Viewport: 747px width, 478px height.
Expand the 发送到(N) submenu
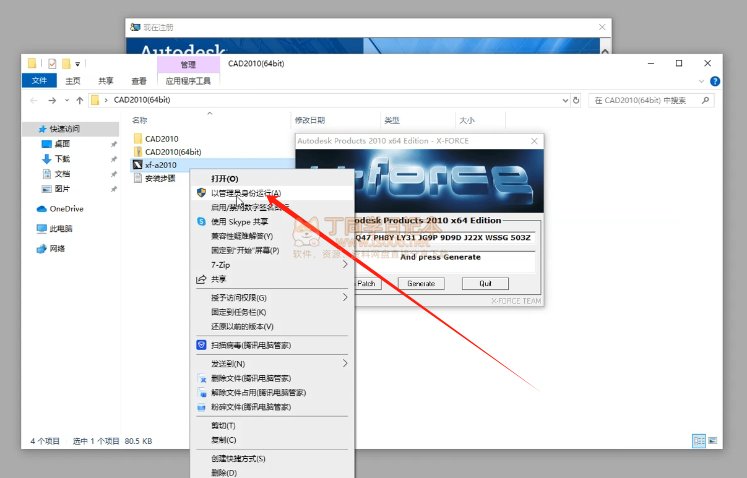pos(345,364)
